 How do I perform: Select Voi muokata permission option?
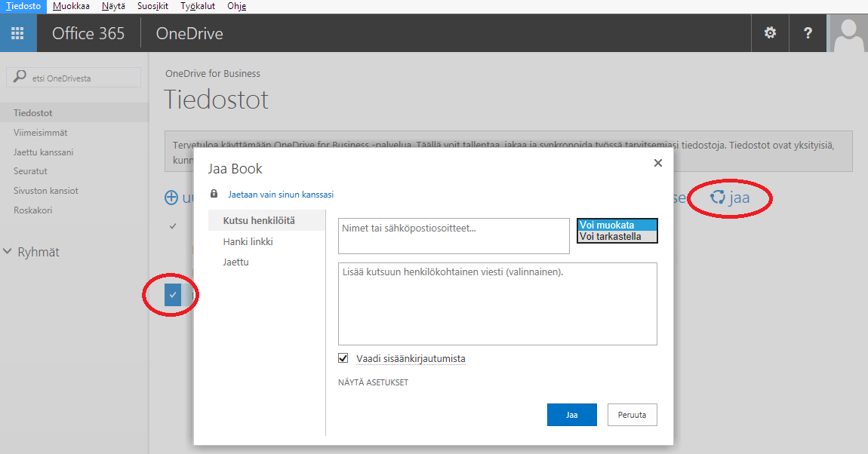(617, 225)
